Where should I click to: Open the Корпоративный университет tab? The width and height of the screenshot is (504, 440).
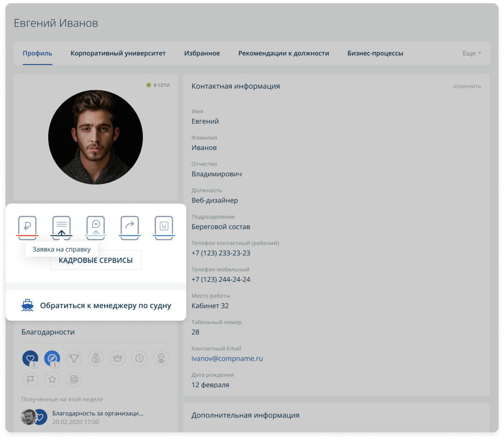pyautogui.click(x=118, y=53)
